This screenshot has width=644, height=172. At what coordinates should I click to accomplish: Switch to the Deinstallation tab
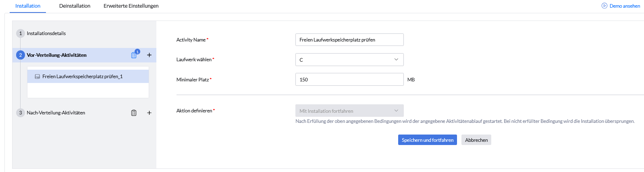point(75,6)
